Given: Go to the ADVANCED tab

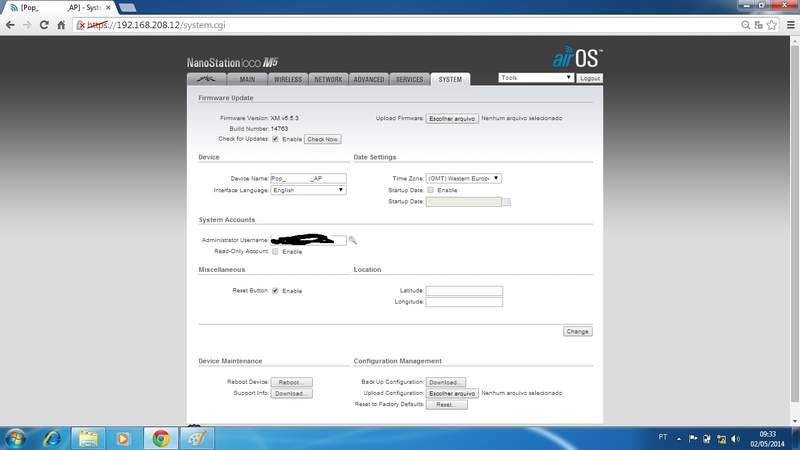Looking at the screenshot, I should pos(369,79).
